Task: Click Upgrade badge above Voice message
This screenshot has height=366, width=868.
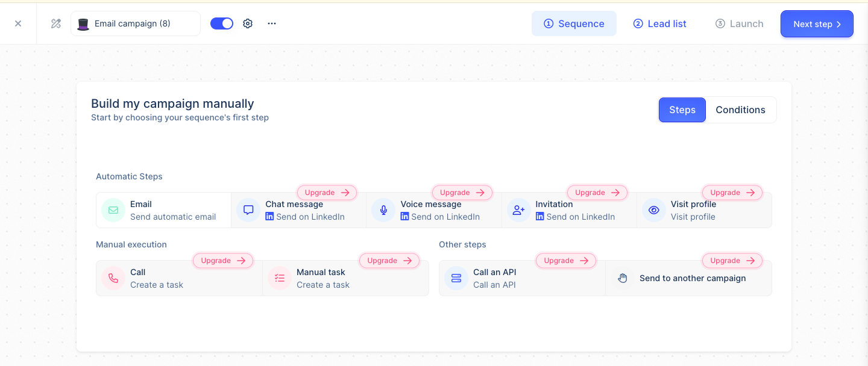Action: pos(462,193)
